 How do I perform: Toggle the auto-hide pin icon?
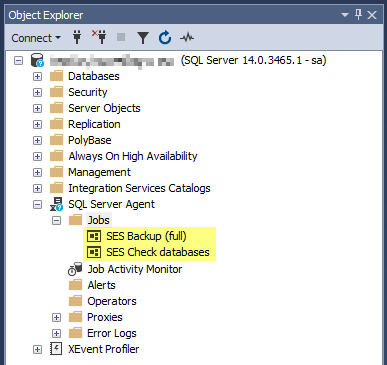click(359, 15)
